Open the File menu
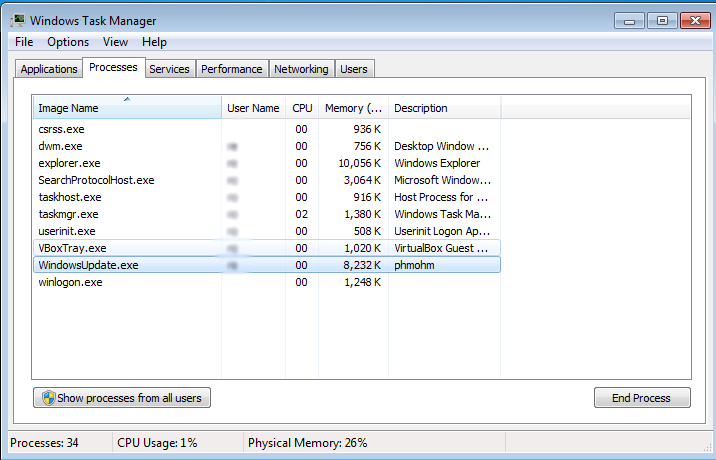 click(24, 42)
